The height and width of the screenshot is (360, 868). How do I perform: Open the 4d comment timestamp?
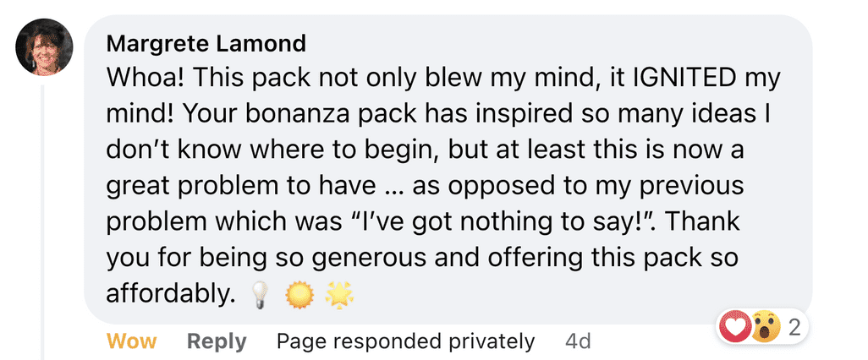578,341
